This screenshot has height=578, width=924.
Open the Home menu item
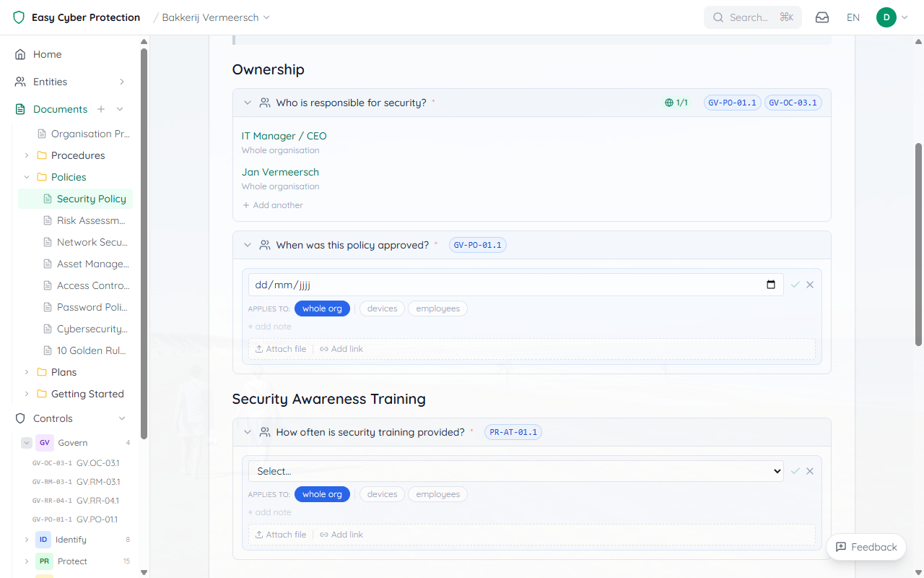point(47,54)
